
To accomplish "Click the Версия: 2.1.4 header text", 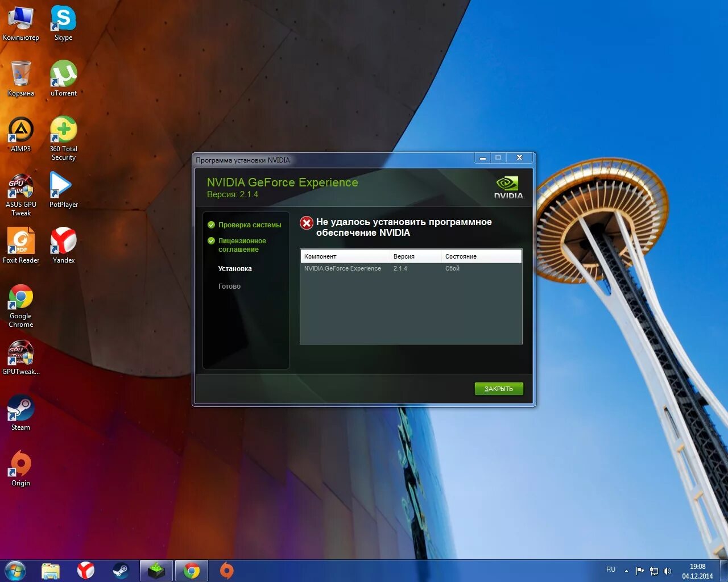I will pos(233,194).
